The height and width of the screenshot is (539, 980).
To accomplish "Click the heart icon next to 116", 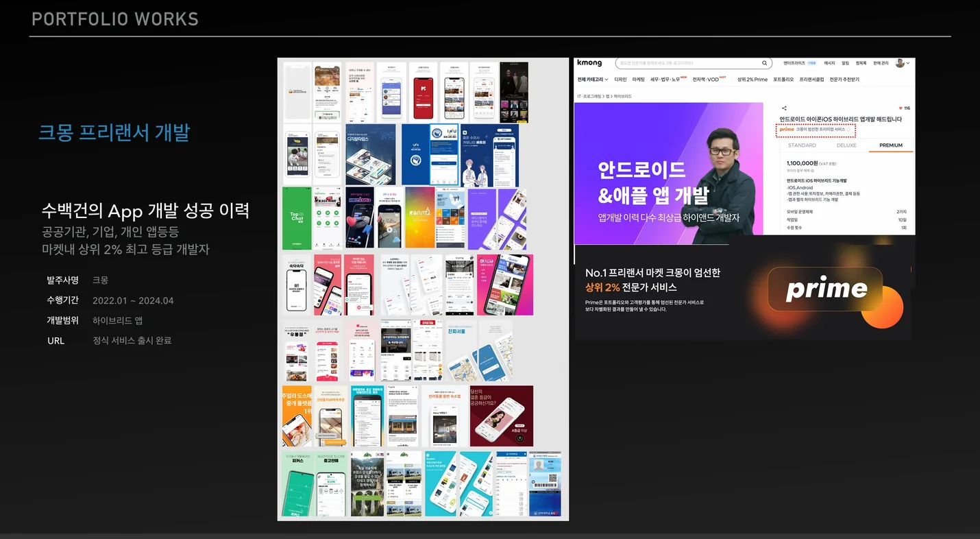I will 901,108.
